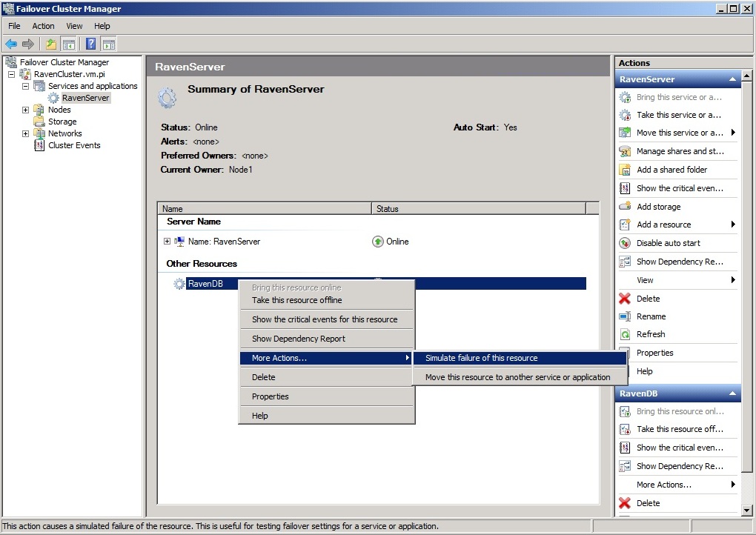The width and height of the screenshot is (756, 535).
Task: Select Simulate failure of this resource
Action: pos(520,358)
